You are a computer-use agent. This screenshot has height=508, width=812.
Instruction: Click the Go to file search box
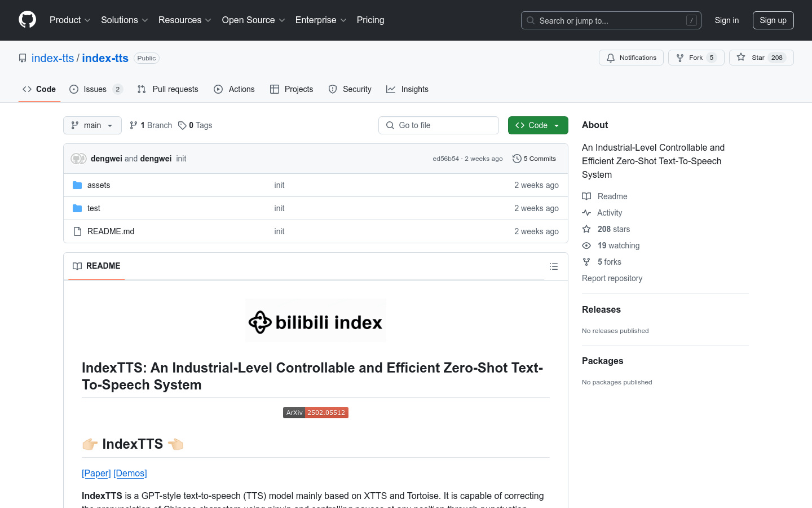click(x=439, y=125)
